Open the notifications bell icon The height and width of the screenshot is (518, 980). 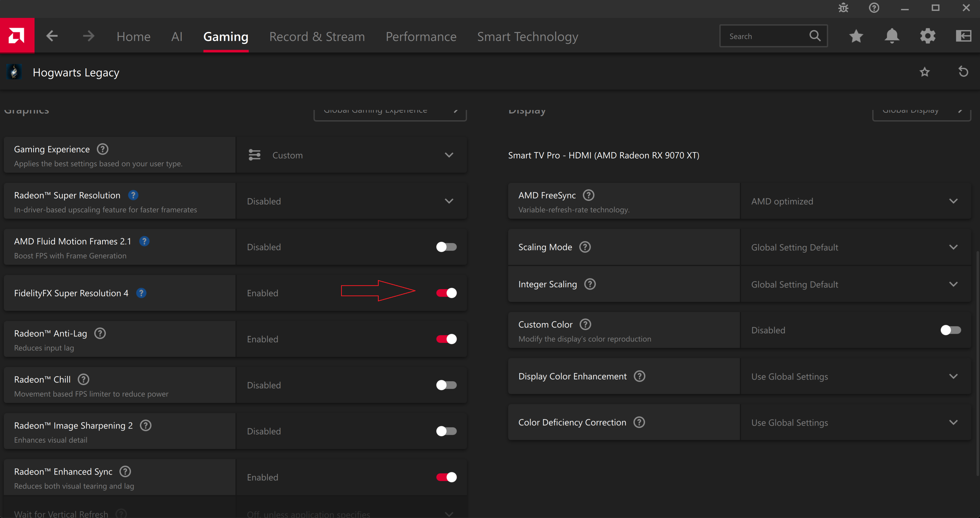[x=892, y=36]
